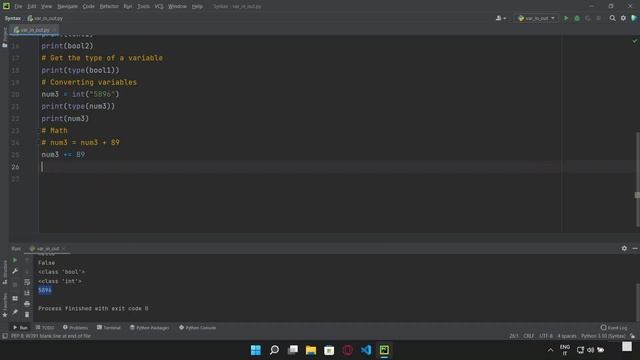Open the View menu
640x360 pixels.
point(47,7)
